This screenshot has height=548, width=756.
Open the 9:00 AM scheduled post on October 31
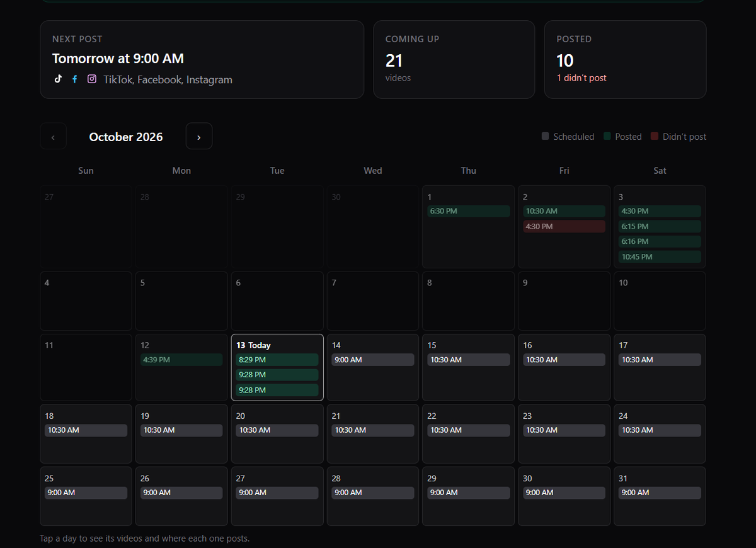point(660,493)
